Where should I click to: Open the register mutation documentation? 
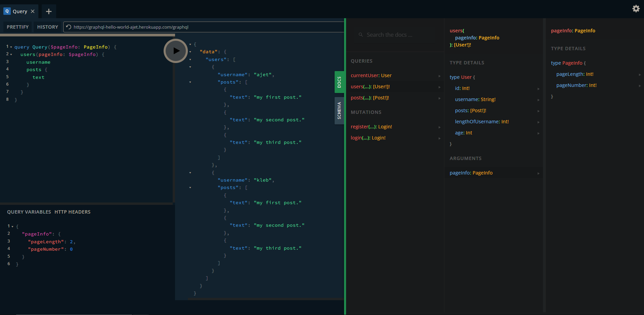coord(371,126)
